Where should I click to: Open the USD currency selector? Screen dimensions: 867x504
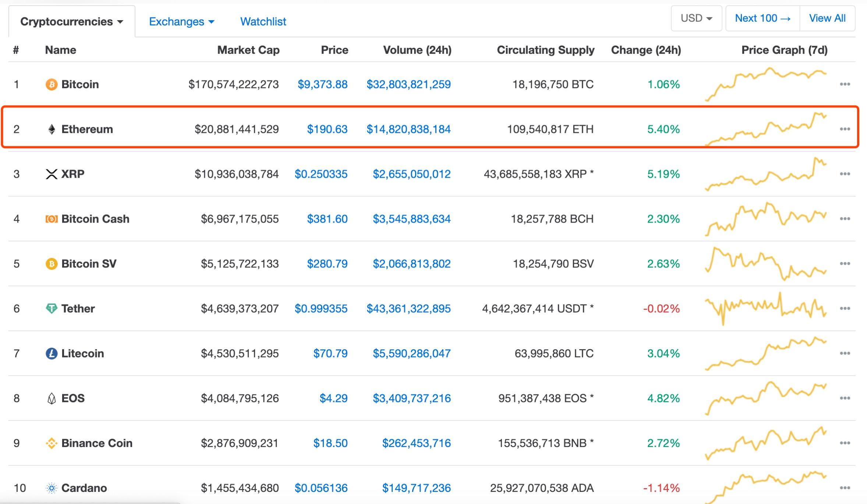[x=696, y=18]
